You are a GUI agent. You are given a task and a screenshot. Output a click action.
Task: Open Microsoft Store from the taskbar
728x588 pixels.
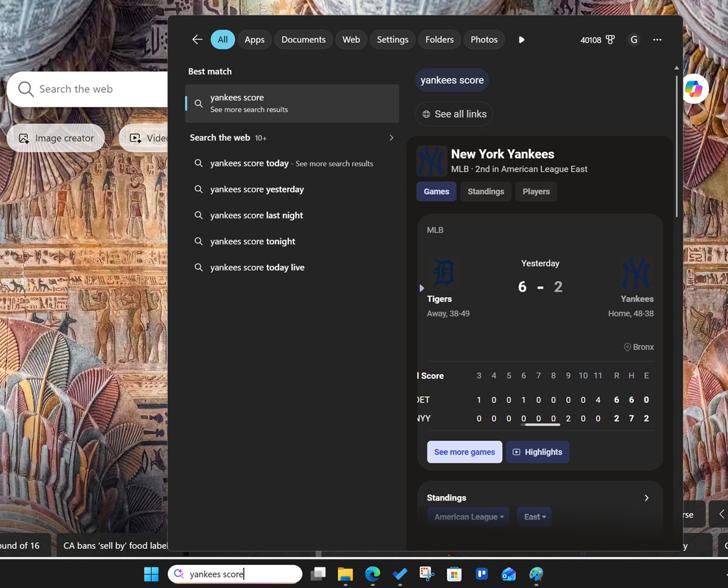(x=454, y=574)
